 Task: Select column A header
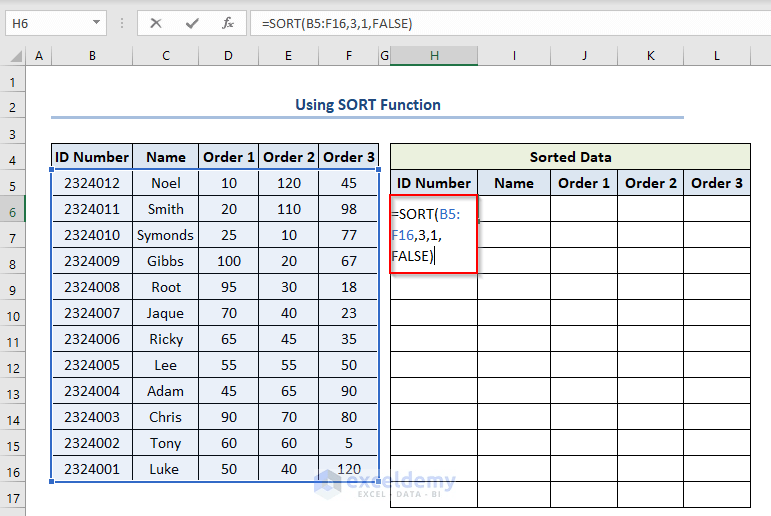pyautogui.click(x=39, y=56)
